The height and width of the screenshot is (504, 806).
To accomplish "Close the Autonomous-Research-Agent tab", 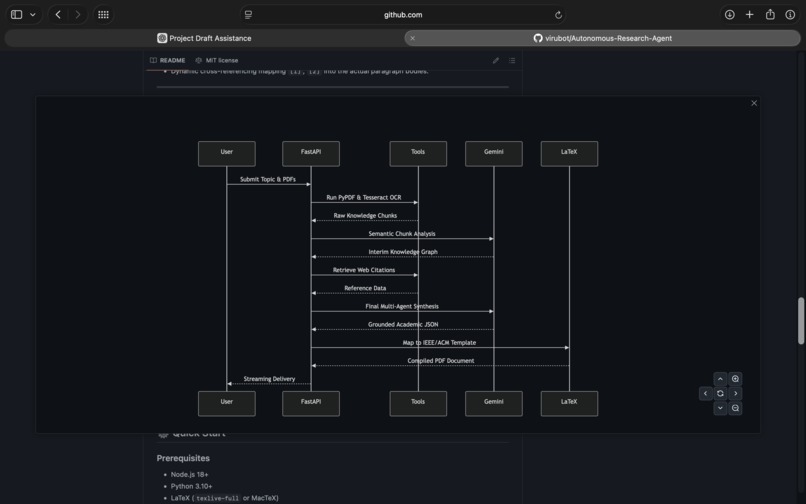I will pyautogui.click(x=412, y=38).
